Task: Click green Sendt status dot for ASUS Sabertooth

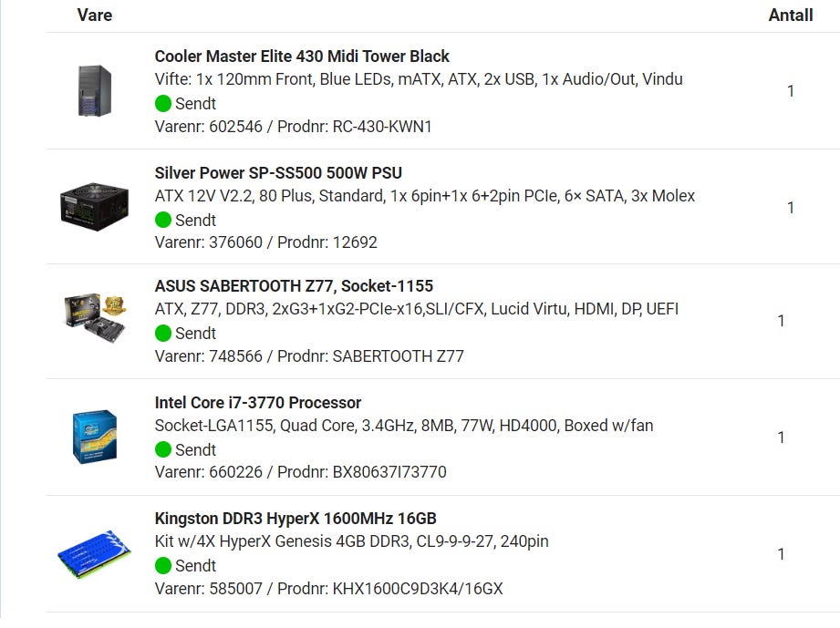Action: click(163, 333)
